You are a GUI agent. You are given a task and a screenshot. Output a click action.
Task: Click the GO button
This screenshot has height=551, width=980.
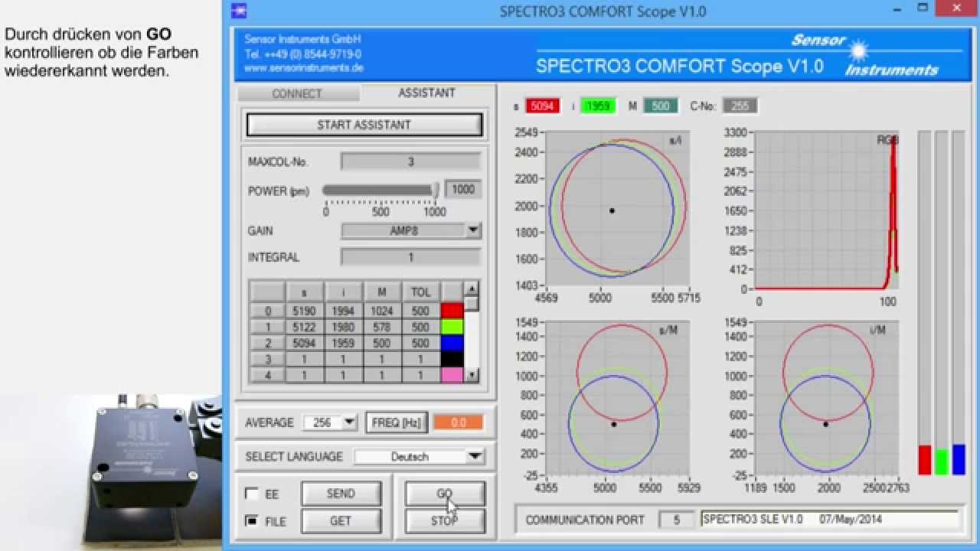pos(444,494)
